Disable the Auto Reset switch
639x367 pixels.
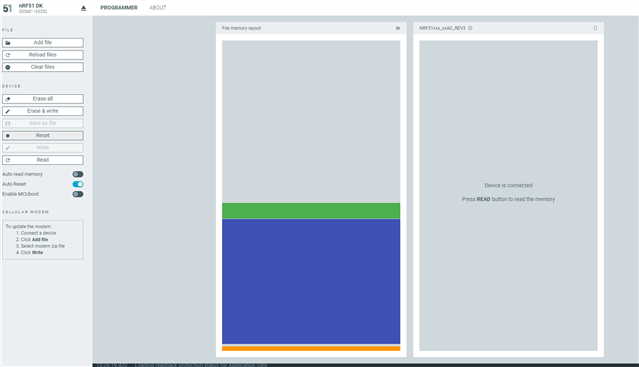click(78, 184)
